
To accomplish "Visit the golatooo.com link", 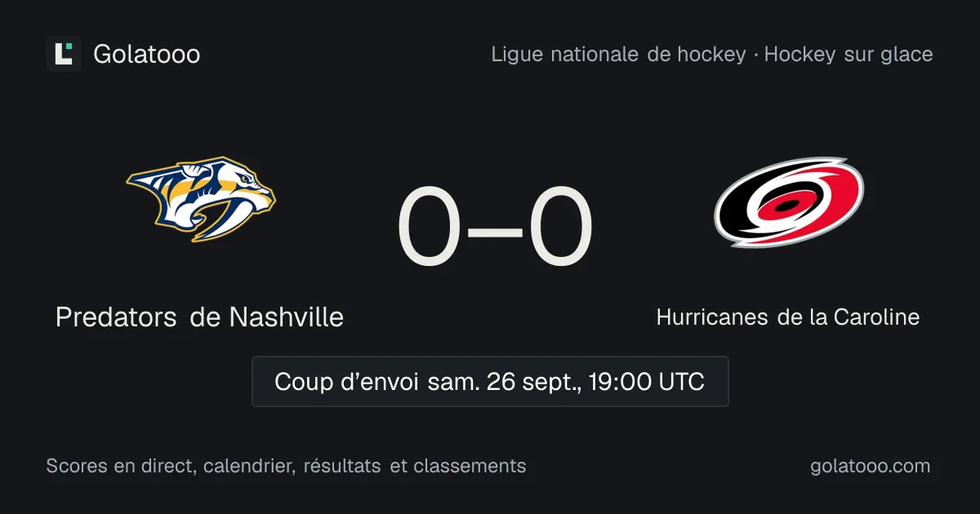I will (x=871, y=466).
